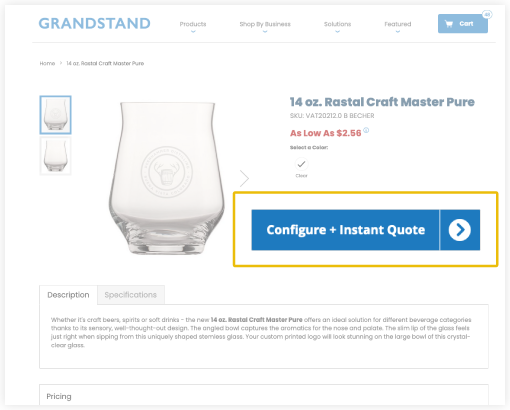Image resolution: width=510 pixels, height=410 pixels.
Task: Select the first glass thumbnail image
Action: (55, 115)
